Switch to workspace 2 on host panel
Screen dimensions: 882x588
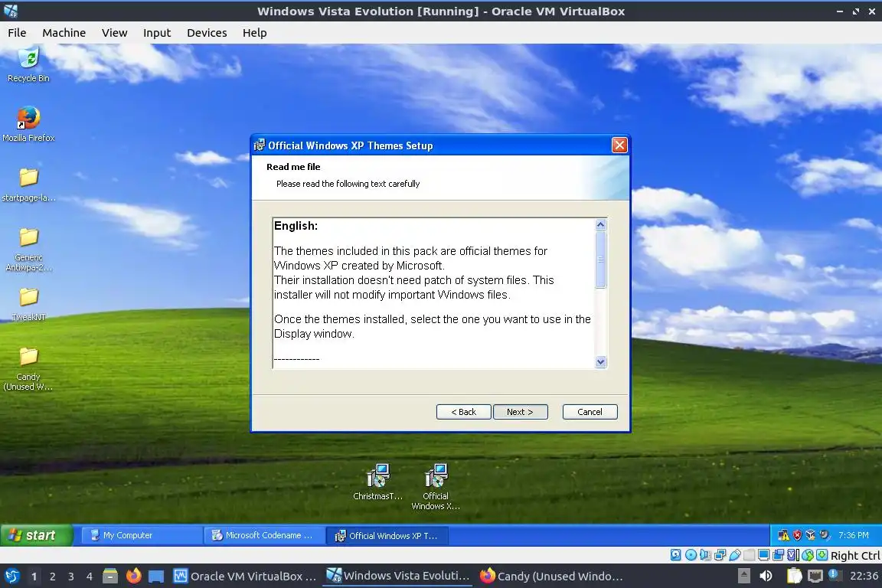coord(52,577)
